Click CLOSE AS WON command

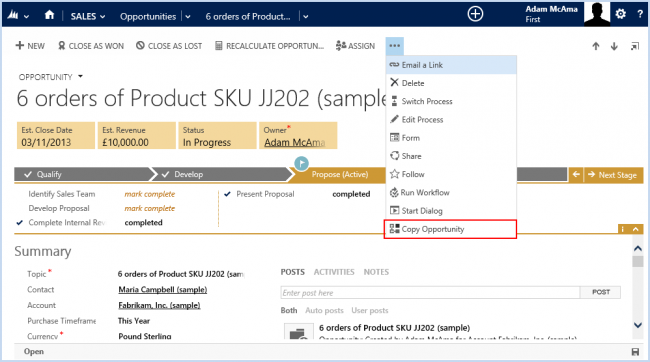click(91, 46)
